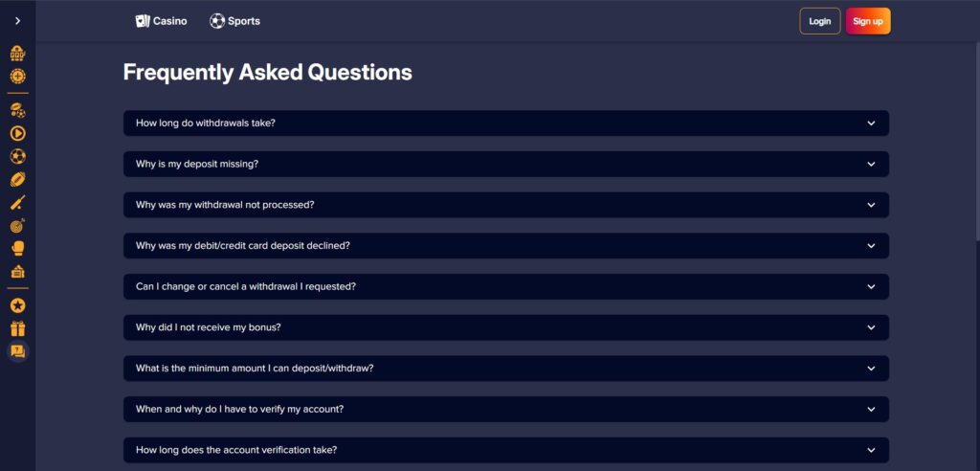Click the casino chip sidebar icon
This screenshot has height=471, width=980.
coord(17,76)
